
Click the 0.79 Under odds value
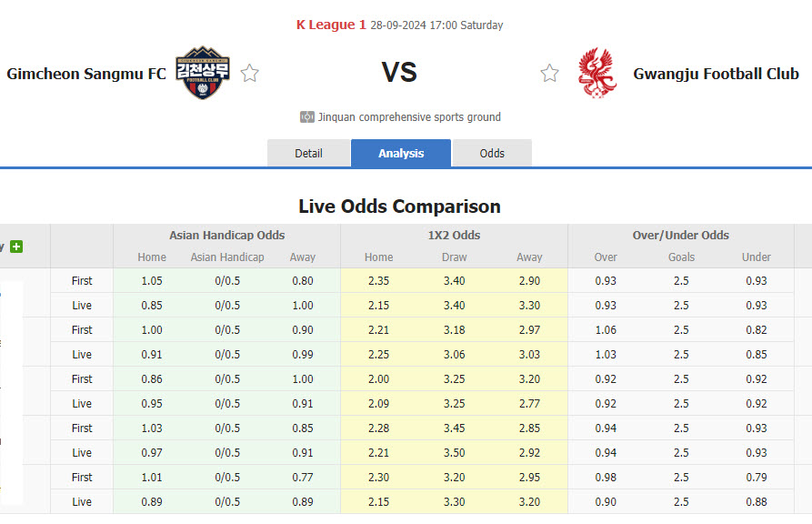point(756,478)
